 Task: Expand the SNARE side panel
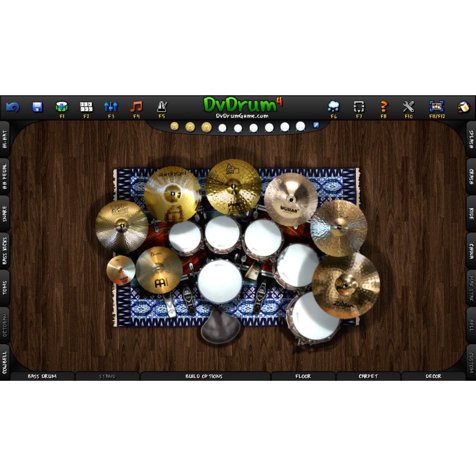point(5,214)
